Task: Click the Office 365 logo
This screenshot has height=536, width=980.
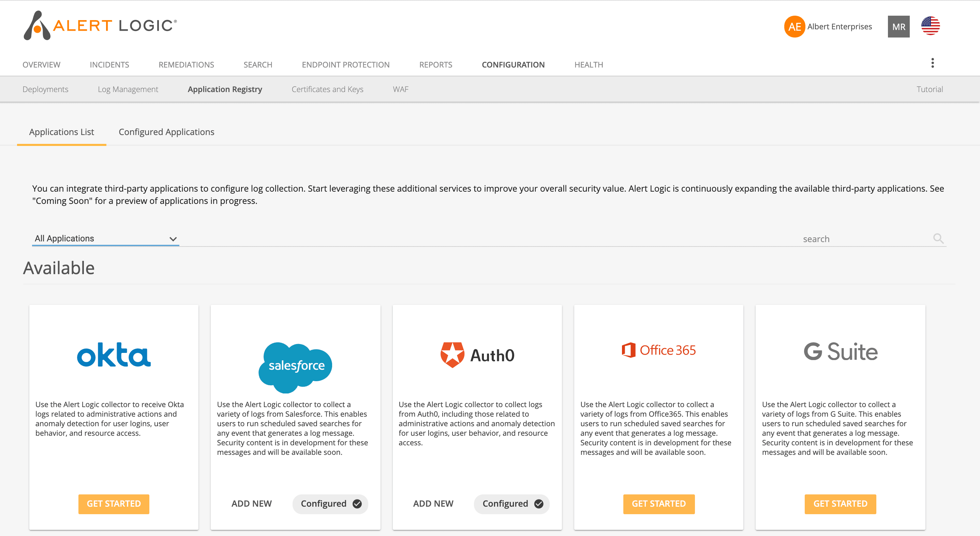Action: [x=658, y=350]
